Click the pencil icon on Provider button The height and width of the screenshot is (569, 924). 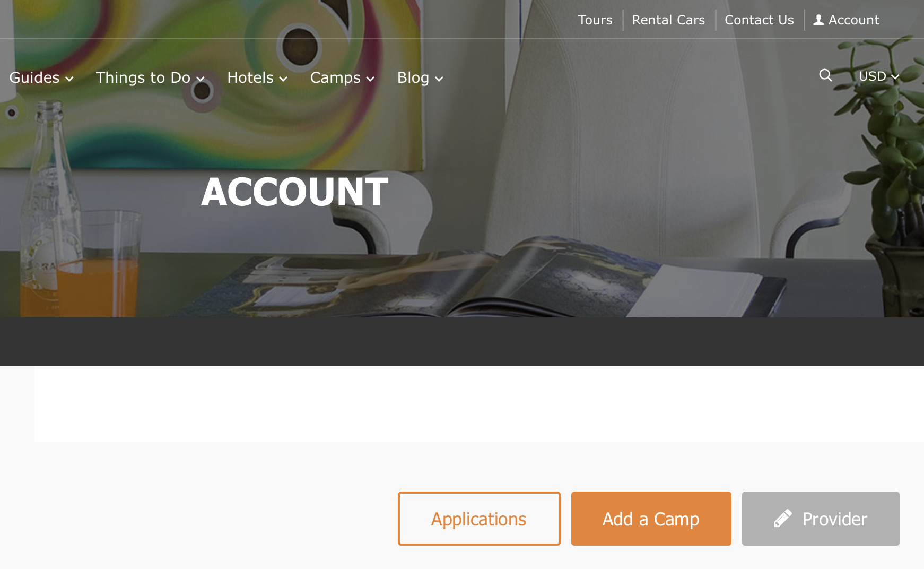pyautogui.click(x=783, y=519)
